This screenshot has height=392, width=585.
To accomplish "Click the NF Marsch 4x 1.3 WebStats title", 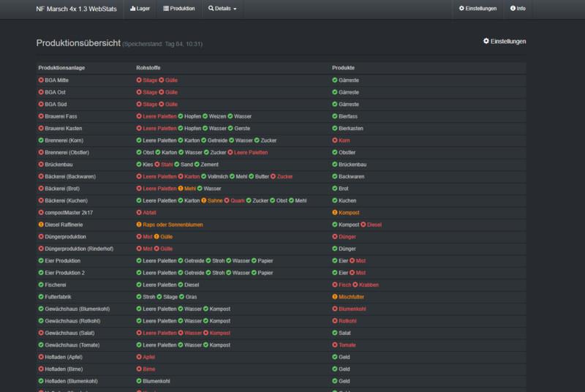I will [x=77, y=9].
